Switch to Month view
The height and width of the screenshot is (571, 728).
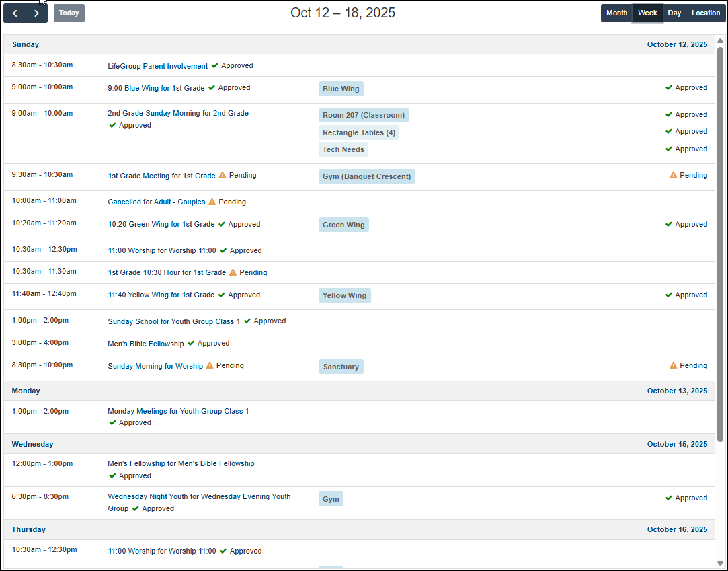(x=616, y=13)
